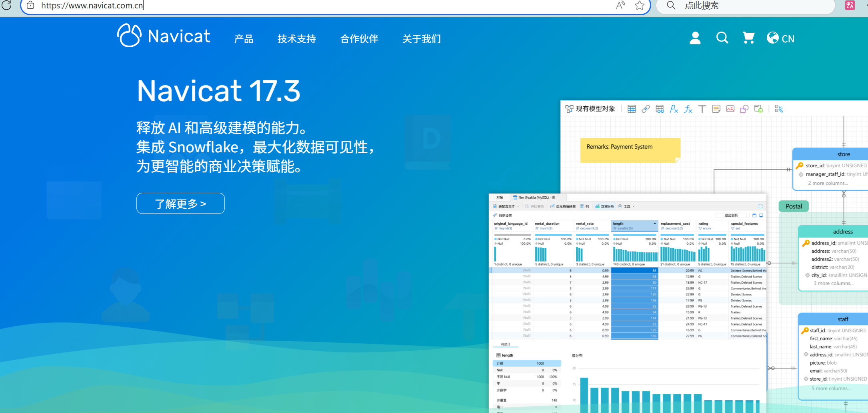Click the auto layout icon in model toolbar
The height and width of the screenshot is (413, 868).
click(779, 109)
